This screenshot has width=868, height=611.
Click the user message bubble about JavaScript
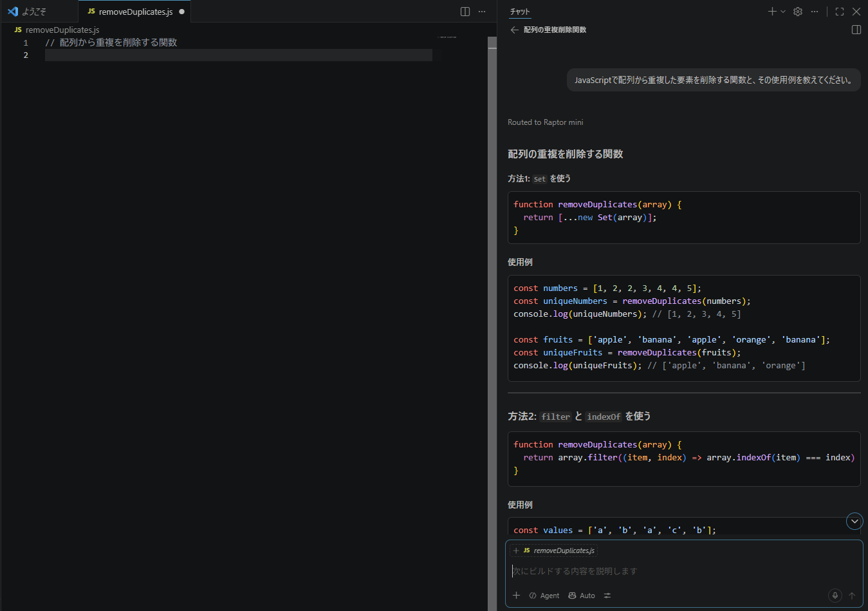point(714,80)
